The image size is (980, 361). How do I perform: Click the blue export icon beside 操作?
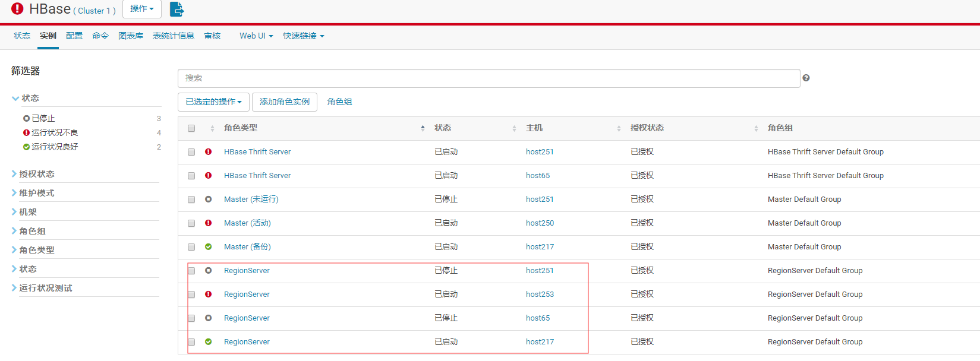coord(177,9)
